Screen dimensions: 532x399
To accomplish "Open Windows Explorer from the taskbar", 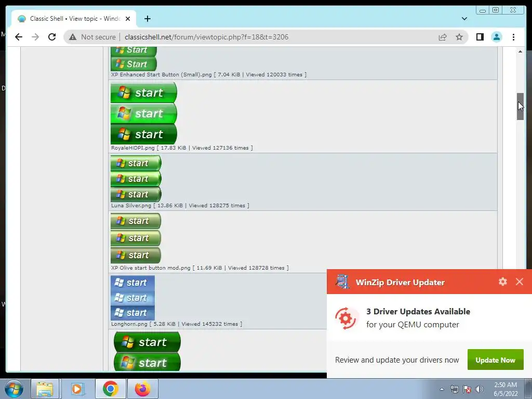I will 45,389.
